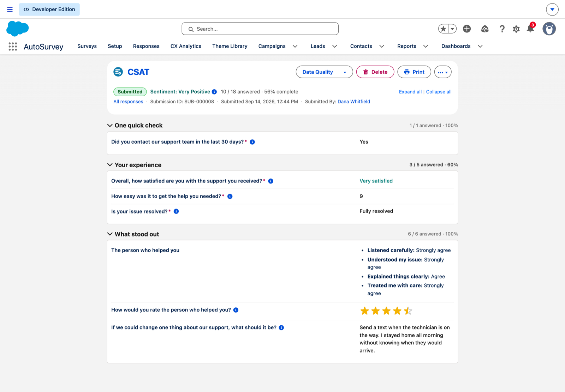
Task: Open the hamburger menu at top left
Action: tap(10, 10)
